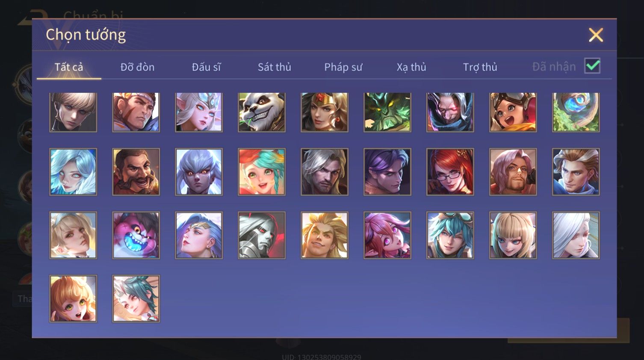The image size is (644, 360).
Task: Choose the glowing orb nature hero
Action: pos(576,112)
